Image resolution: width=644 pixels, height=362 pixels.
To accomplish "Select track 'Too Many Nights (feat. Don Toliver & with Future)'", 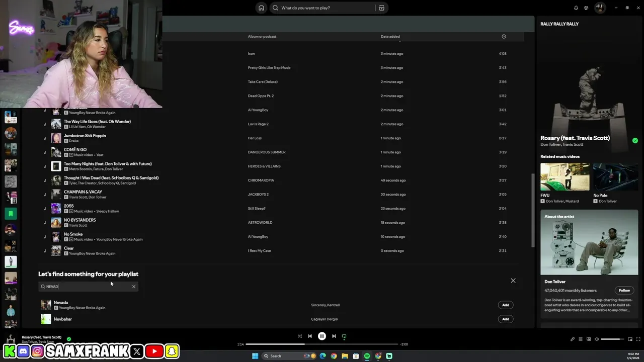I will [108, 164].
